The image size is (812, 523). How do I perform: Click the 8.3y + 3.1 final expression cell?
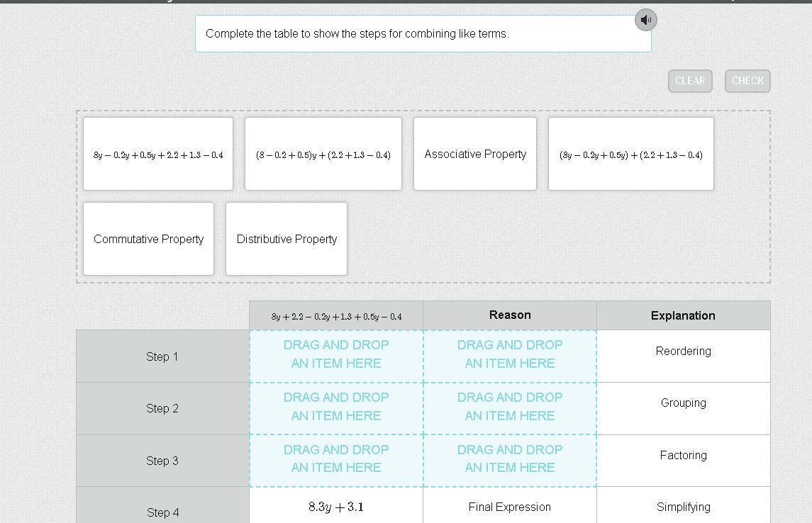336,507
